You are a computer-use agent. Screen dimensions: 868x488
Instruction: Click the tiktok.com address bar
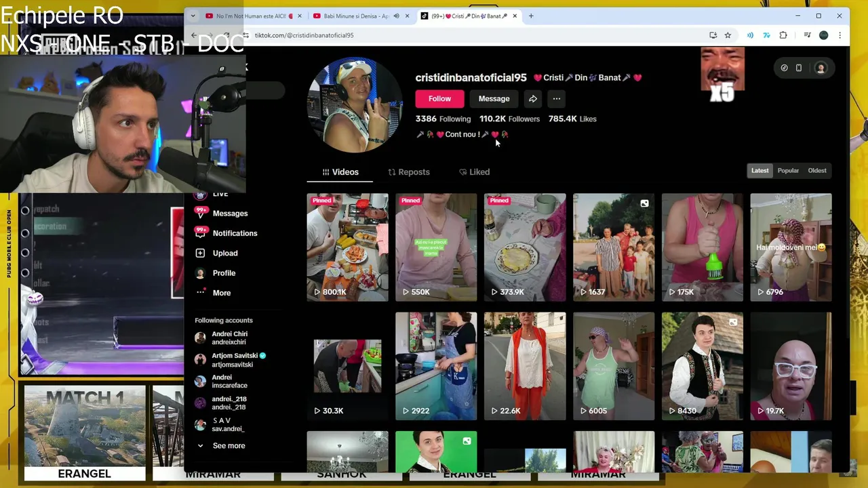pyautogui.click(x=475, y=35)
